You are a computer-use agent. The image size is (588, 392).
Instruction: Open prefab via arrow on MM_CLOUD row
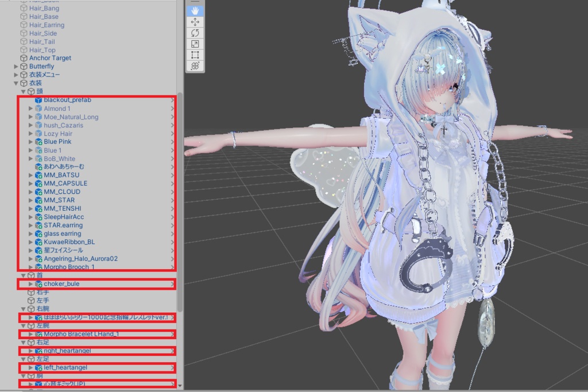coord(172,192)
